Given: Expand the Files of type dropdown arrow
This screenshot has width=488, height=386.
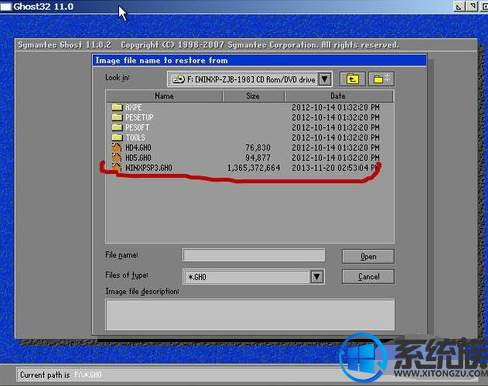Looking at the screenshot, I should 317,277.
